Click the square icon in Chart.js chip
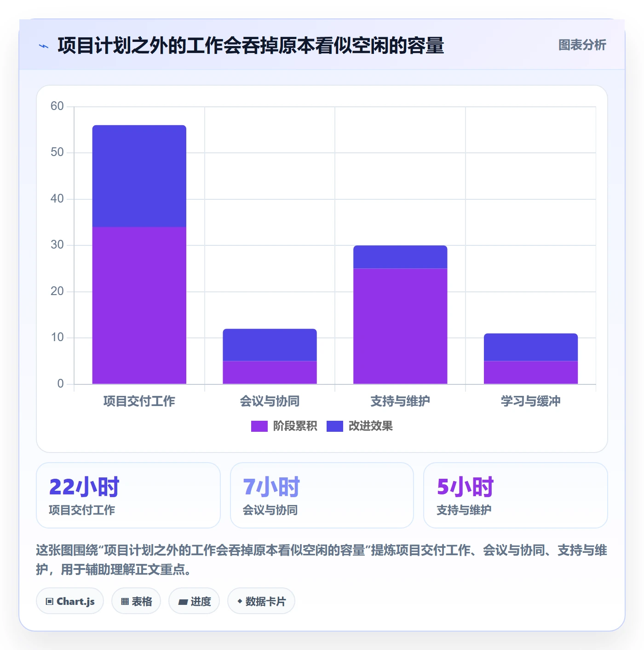The image size is (644, 650). (50, 602)
